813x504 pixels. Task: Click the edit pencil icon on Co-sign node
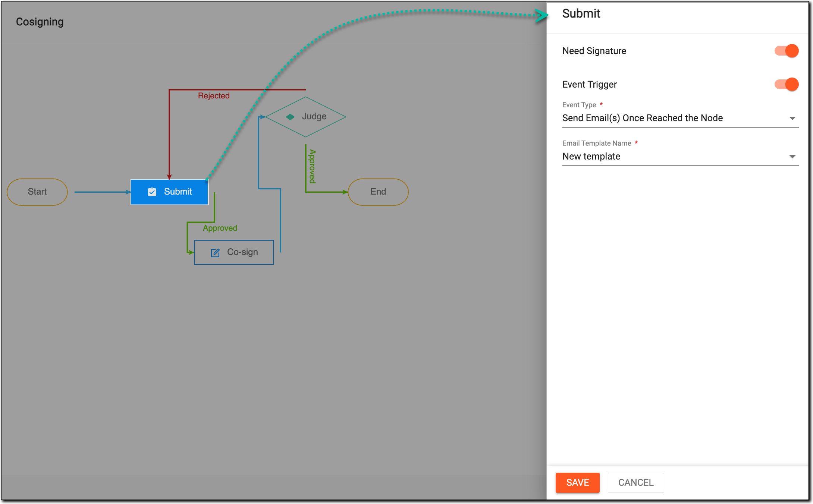215,253
